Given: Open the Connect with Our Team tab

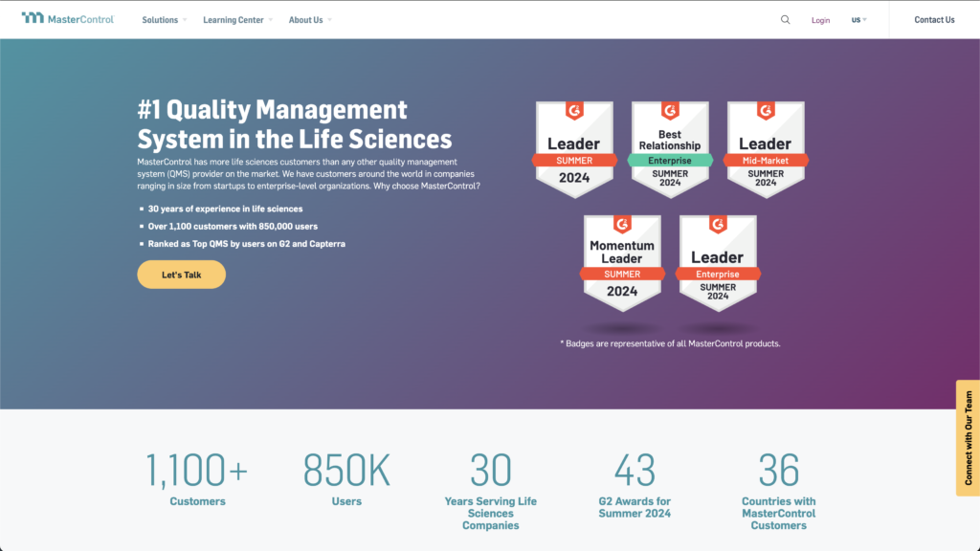Looking at the screenshot, I should tap(968, 438).
